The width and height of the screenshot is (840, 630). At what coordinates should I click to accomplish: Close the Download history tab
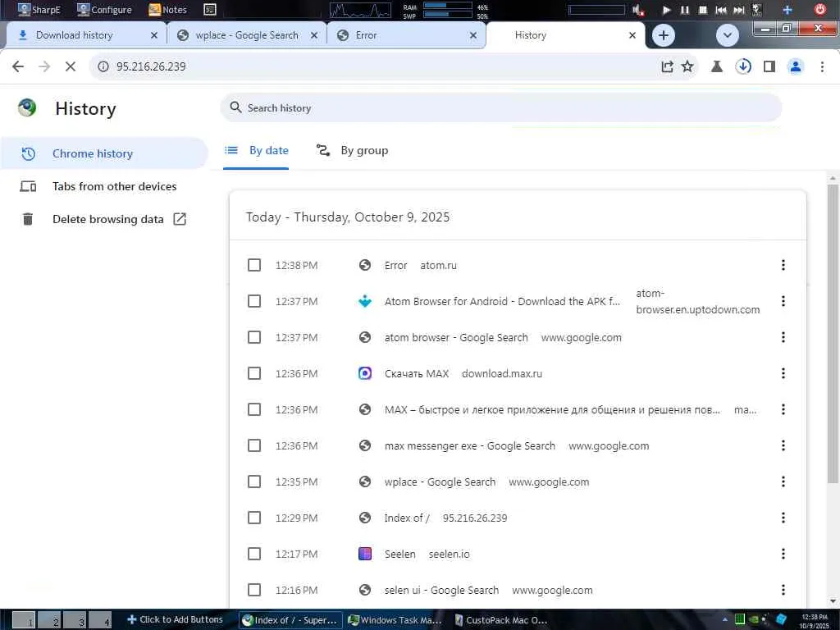point(154,35)
